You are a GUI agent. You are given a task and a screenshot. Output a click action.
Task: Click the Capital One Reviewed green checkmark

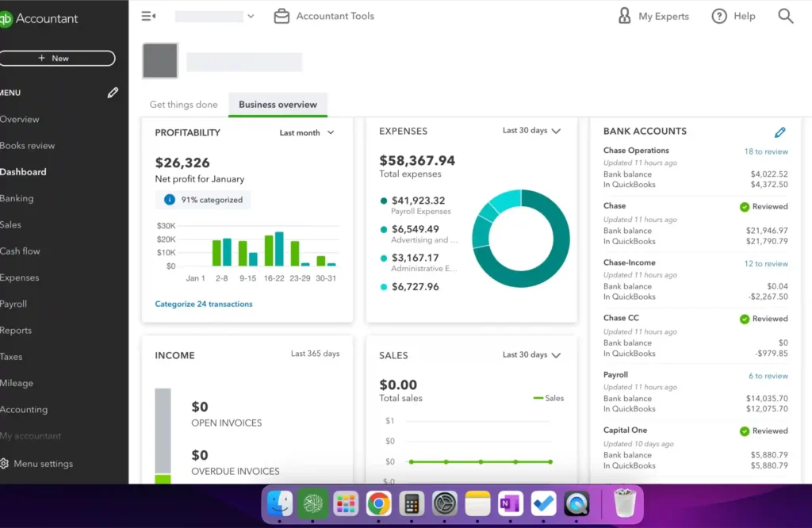(x=744, y=431)
